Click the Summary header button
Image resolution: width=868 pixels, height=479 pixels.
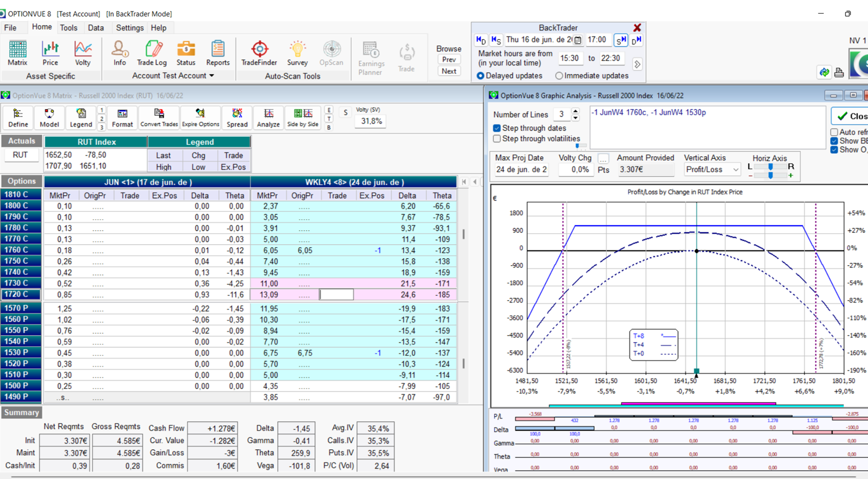tap(22, 412)
